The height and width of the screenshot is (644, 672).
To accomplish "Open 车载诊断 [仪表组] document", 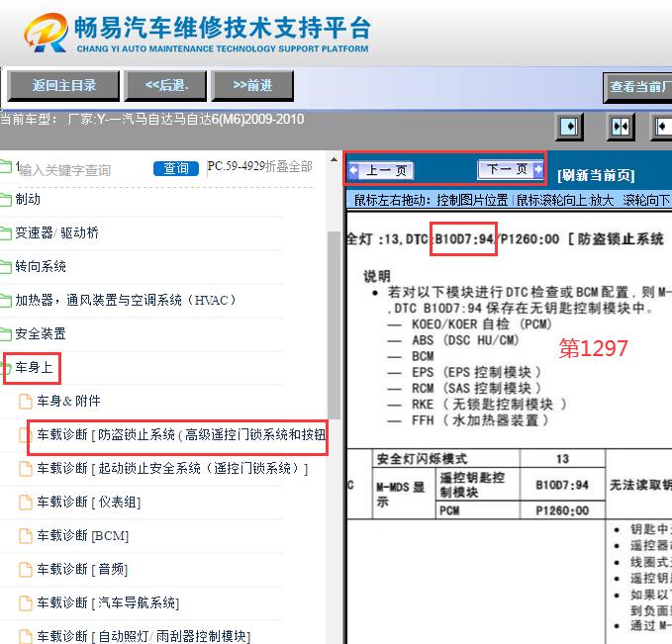I will point(89,502).
